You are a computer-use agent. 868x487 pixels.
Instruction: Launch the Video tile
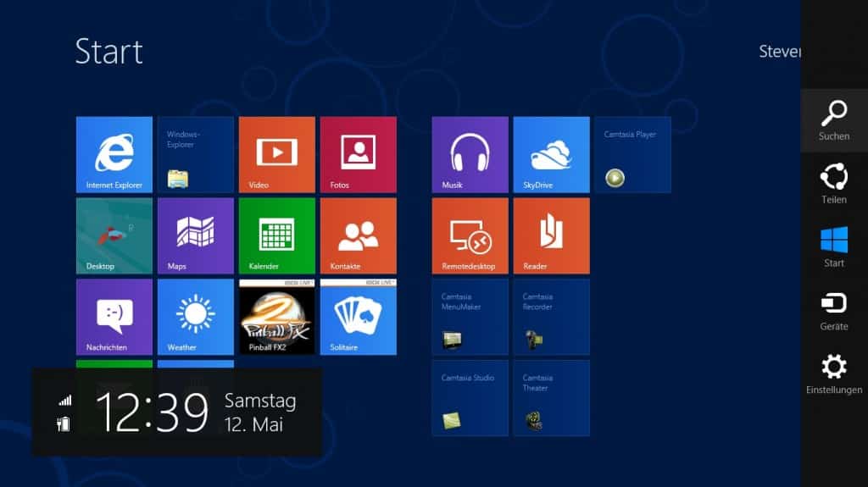(x=277, y=154)
